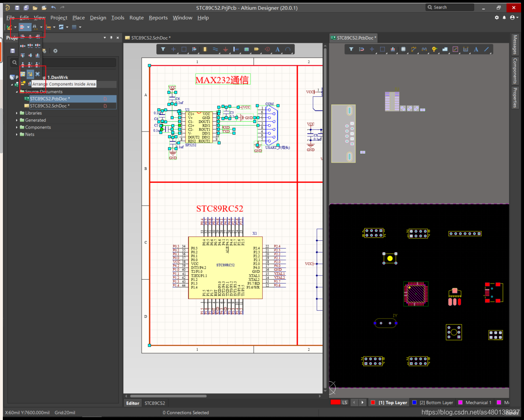Screen dimensions: 524x420
Task: Open the Design menu
Action: [x=98, y=18]
